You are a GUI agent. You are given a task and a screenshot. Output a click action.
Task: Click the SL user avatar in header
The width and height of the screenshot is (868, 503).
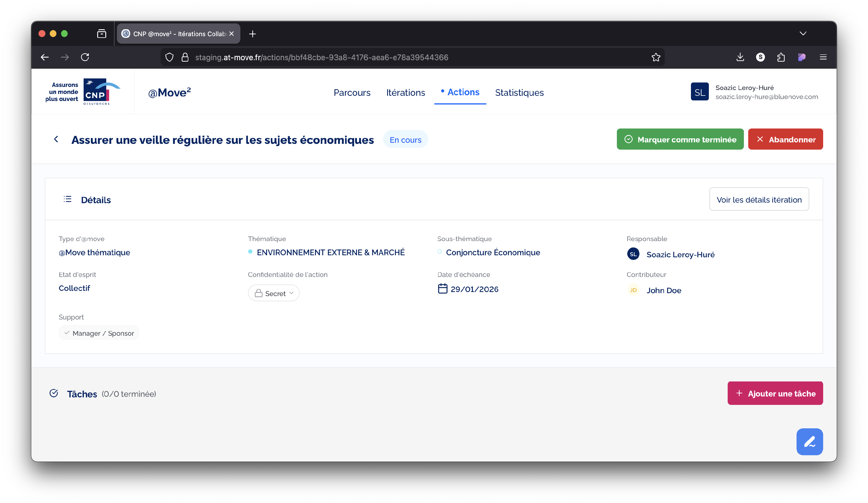coord(699,92)
